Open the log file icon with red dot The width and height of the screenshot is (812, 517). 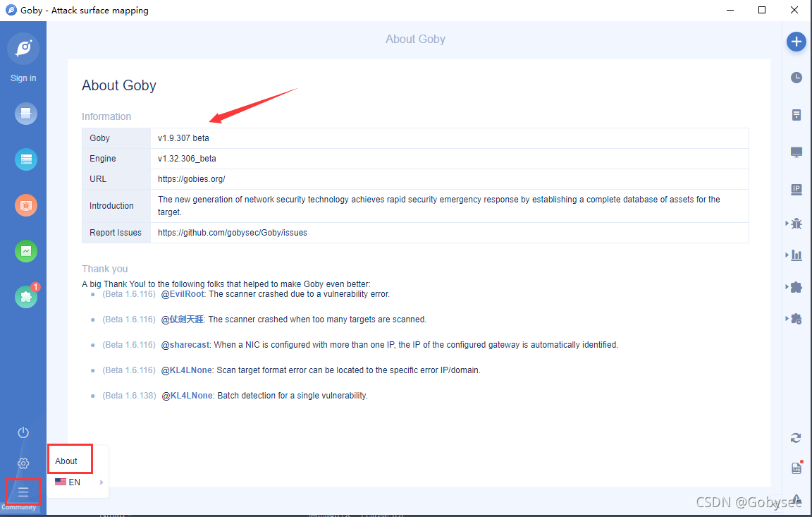pos(796,468)
